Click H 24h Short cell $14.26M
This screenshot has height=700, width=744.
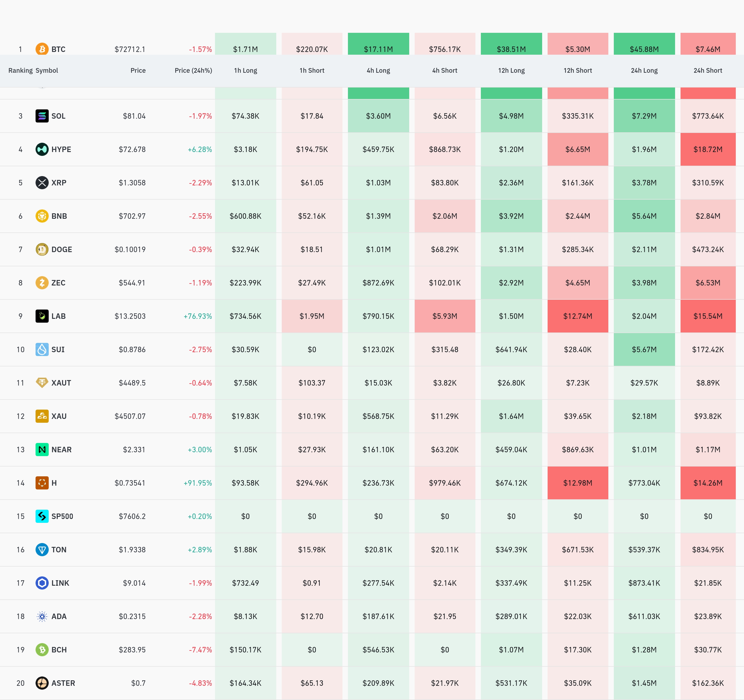pyautogui.click(x=708, y=483)
